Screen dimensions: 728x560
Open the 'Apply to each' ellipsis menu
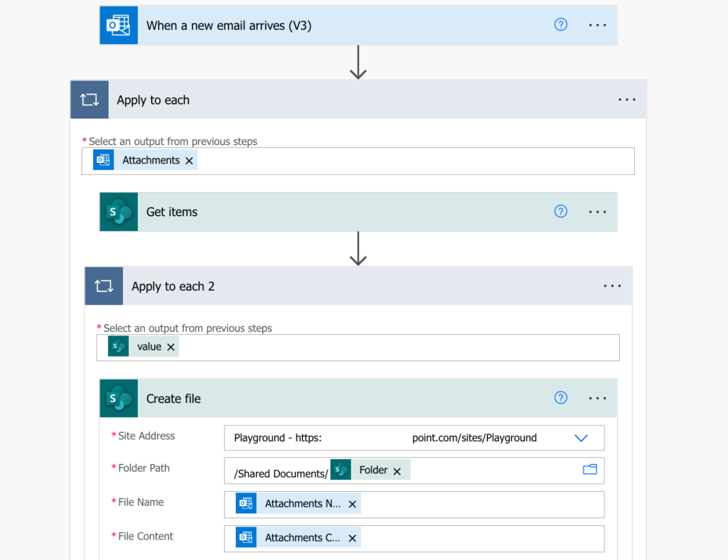click(x=626, y=99)
